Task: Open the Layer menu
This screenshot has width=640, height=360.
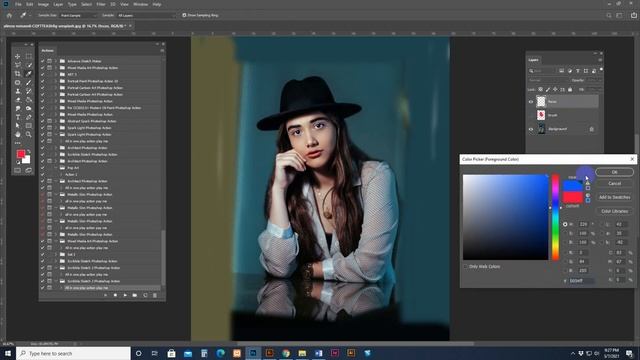Action: [58, 4]
